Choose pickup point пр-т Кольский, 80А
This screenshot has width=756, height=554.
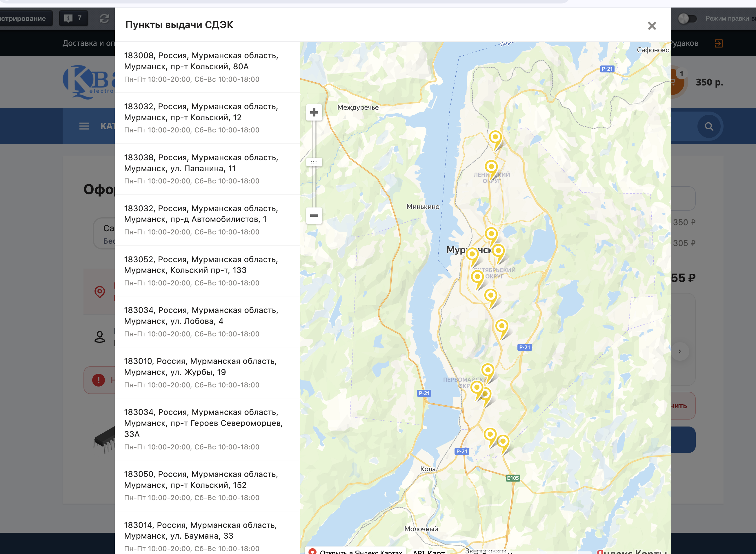click(x=207, y=67)
